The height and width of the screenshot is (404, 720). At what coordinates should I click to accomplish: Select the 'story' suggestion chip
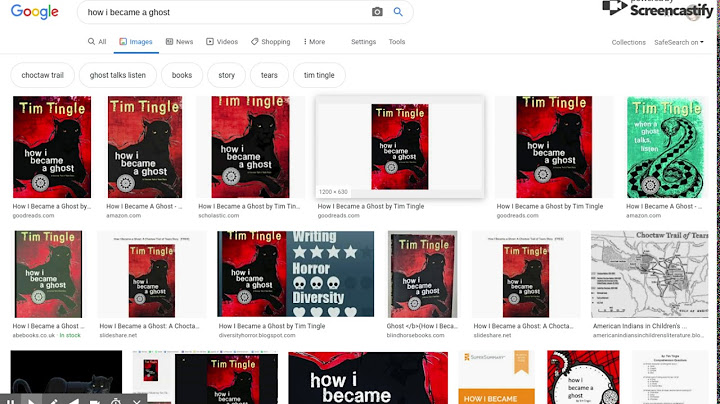pyautogui.click(x=226, y=75)
